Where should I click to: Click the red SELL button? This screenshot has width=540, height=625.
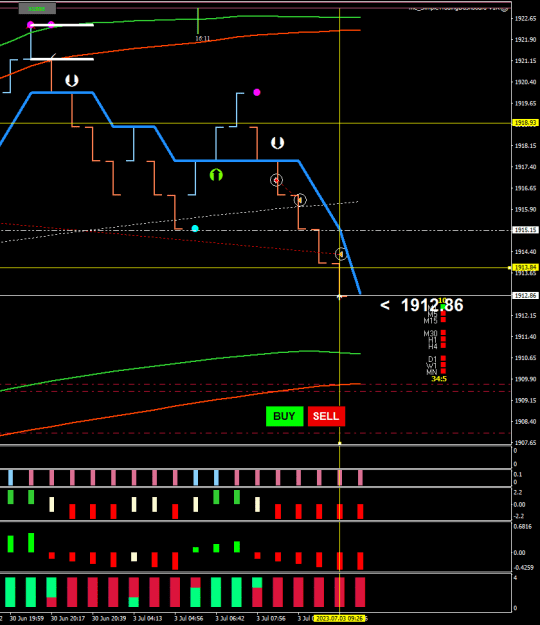[x=326, y=416]
